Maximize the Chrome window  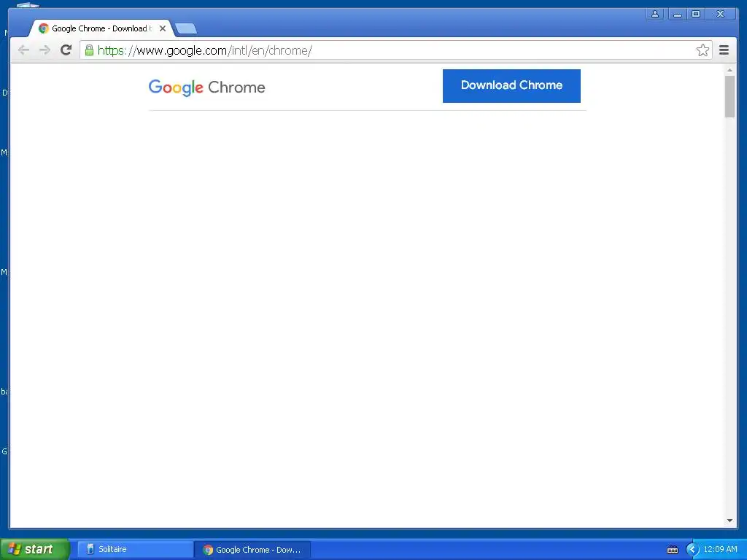coord(695,14)
